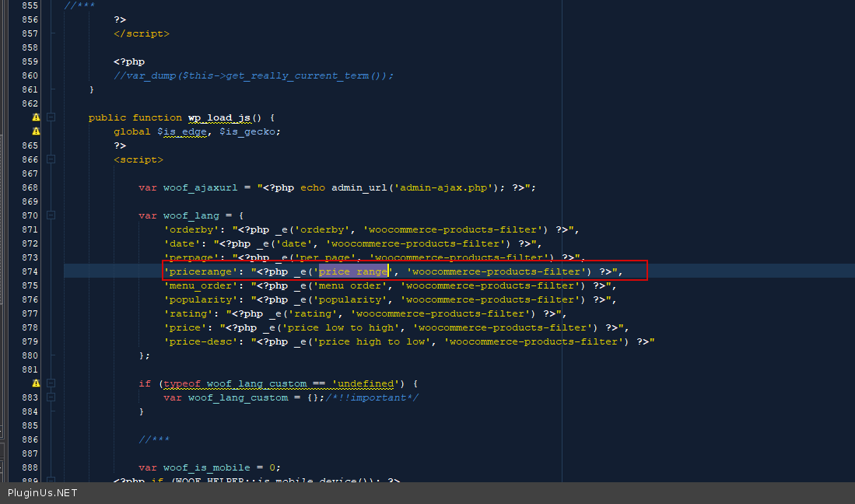
Task: Click the var_dump comment on line 860
Action: pos(254,75)
